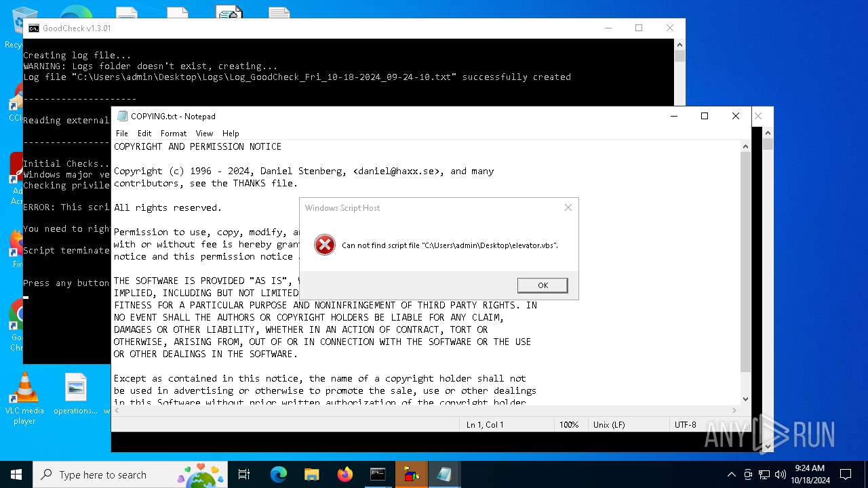Click the Notepad vertical scrollbar thumb
The image size is (868, 488).
click(x=746, y=261)
